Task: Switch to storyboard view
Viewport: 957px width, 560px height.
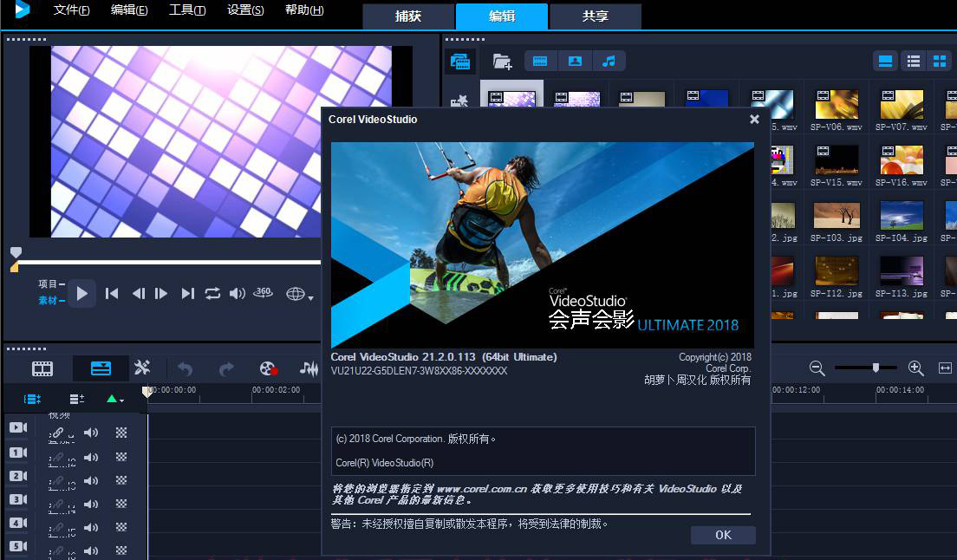Action: click(x=42, y=368)
